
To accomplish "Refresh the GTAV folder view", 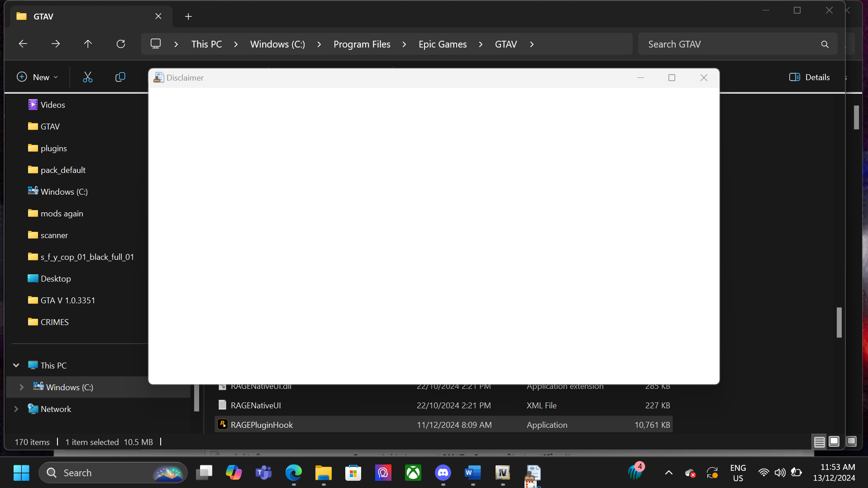I will pyautogui.click(x=121, y=44).
